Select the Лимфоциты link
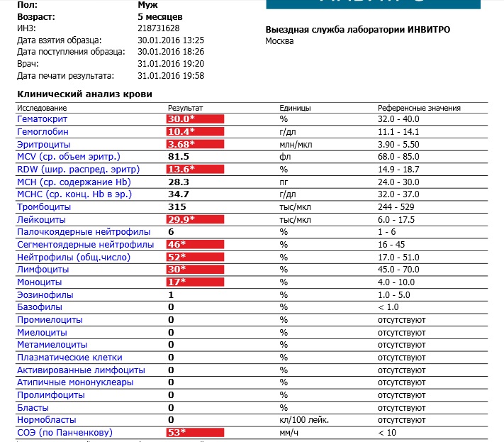 pos(43,270)
